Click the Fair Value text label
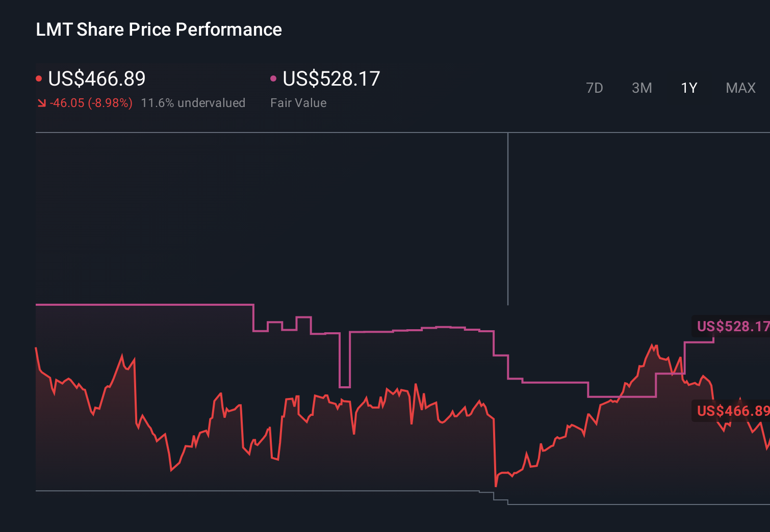 coord(298,102)
